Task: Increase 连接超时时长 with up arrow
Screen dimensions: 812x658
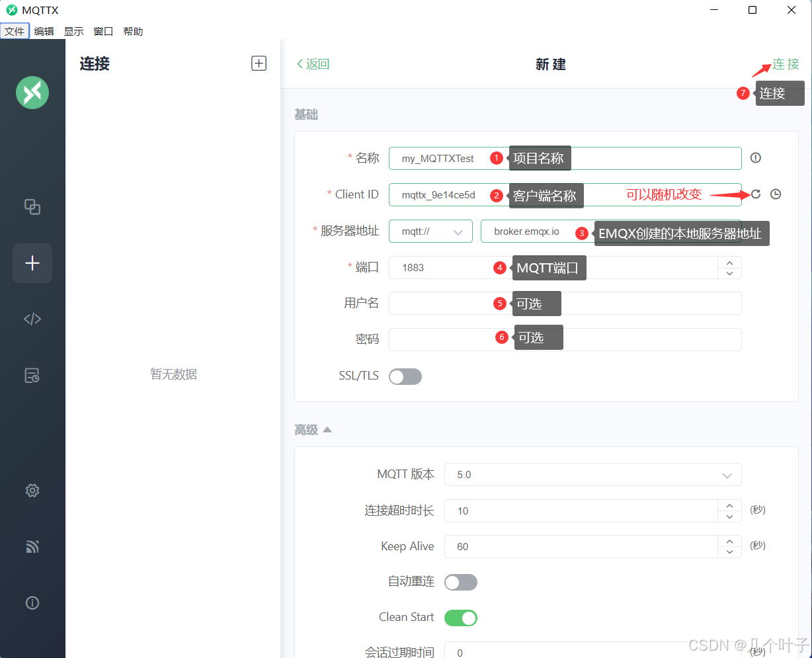Action: pyautogui.click(x=729, y=505)
